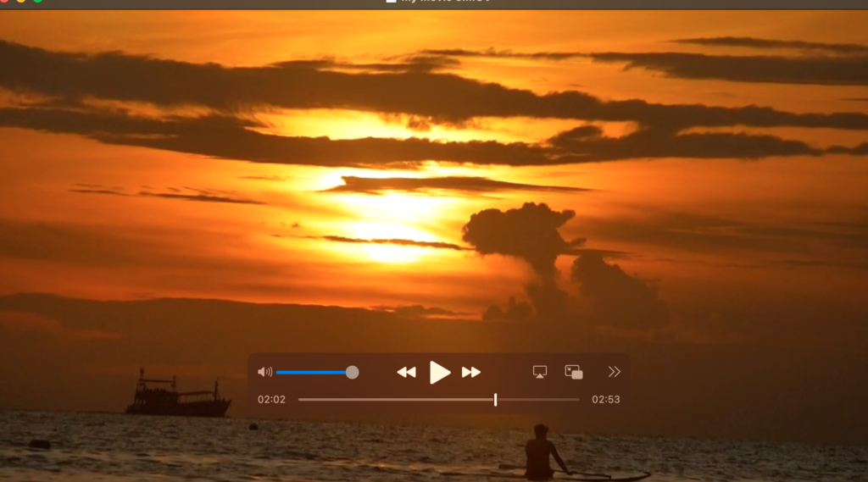Screen dimensions: 868x482
Task: Enter full screen with the green window button
Action: coord(37,2)
